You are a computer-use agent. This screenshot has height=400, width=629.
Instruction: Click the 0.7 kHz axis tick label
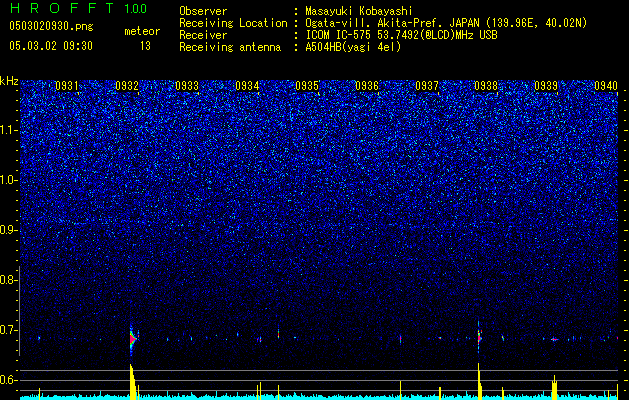[x=8, y=330]
